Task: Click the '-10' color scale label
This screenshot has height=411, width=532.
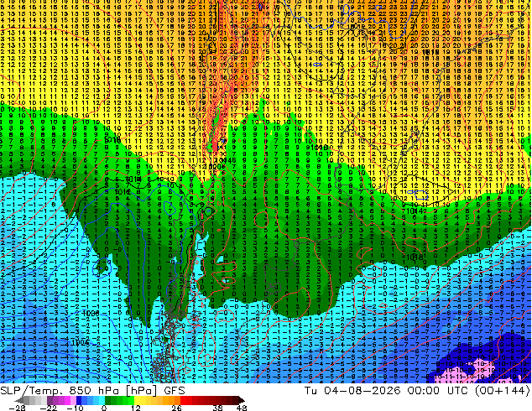Action: click(x=75, y=408)
